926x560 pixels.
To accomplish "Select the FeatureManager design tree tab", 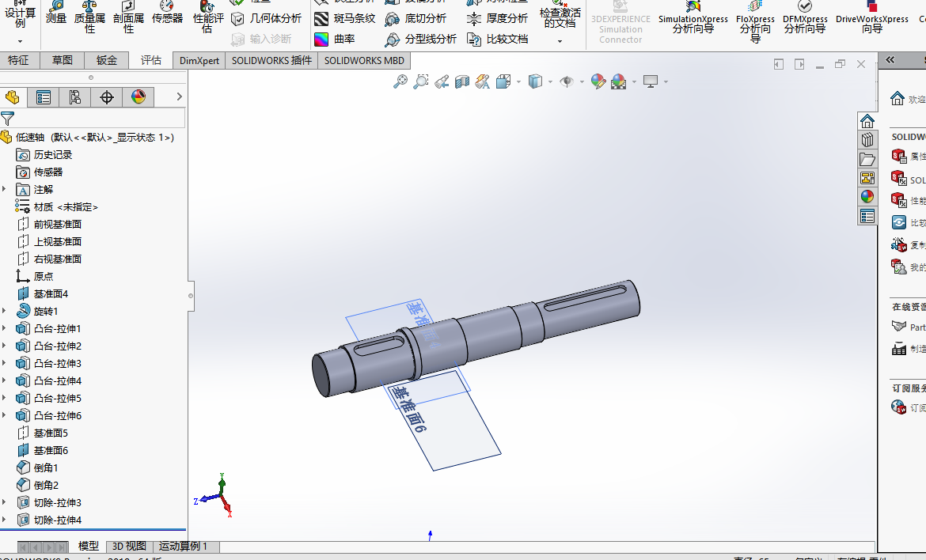I will pyautogui.click(x=13, y=96).
